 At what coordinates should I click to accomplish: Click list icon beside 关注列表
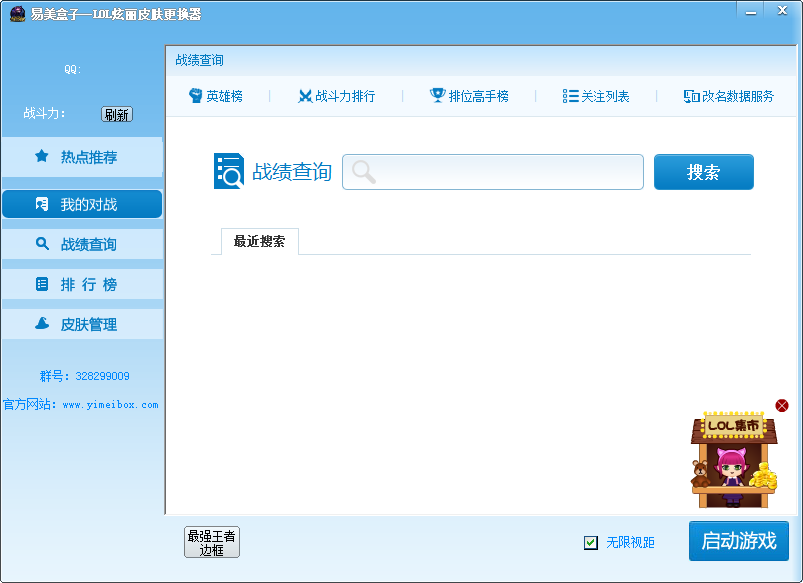click(x=570, y=96)
